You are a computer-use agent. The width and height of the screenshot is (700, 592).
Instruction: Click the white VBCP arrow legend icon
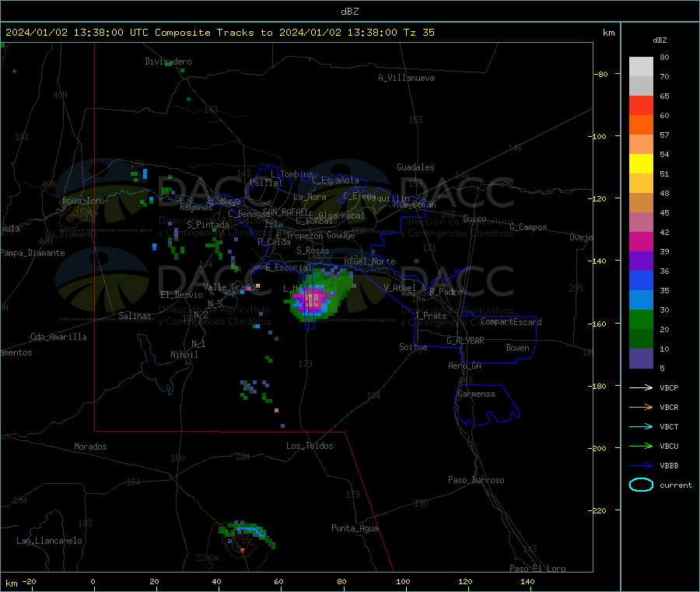coord(641,387)
